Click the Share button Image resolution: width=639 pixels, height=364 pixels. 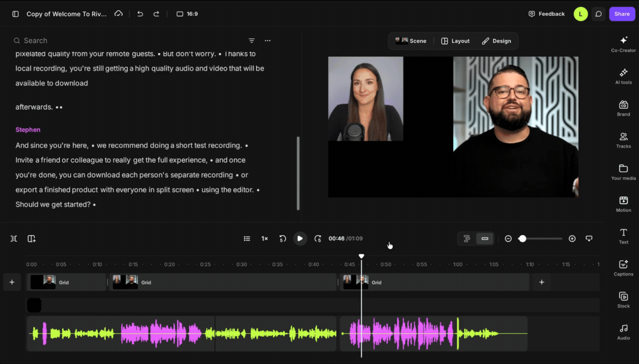click(622, 14)
